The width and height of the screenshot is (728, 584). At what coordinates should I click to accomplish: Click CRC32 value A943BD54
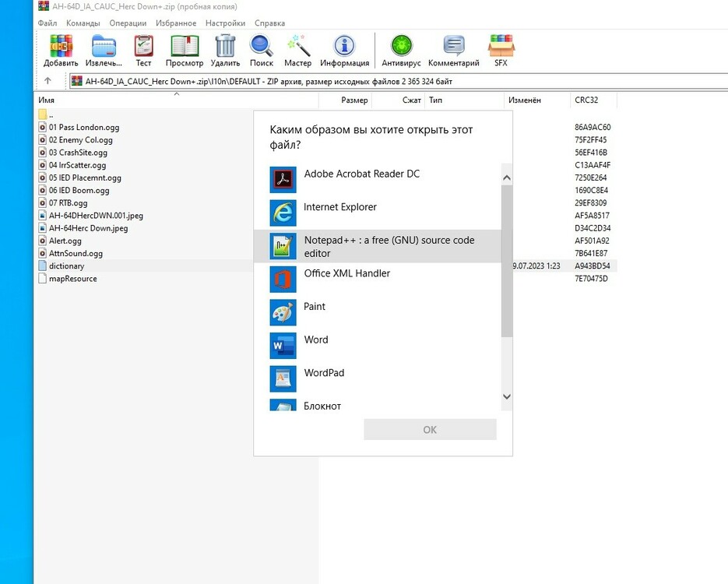pyautogui.click(x=593, y=266)
